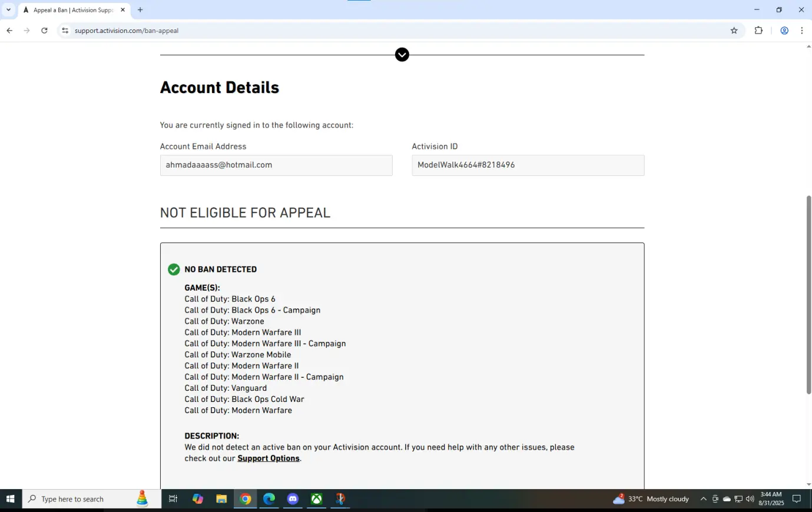Click the volume speaker icon in tray
This screenshot has height=512, width=812.
pyautogui.click(x=750, y=499)
